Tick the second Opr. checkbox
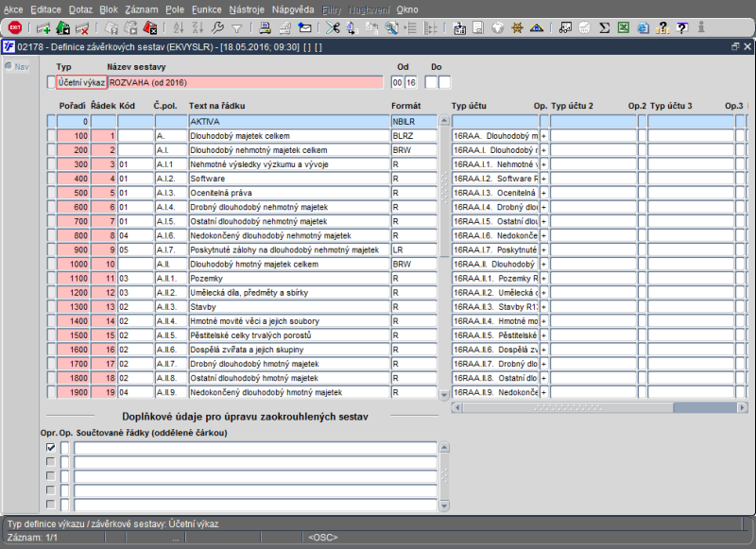 point(50,461)
